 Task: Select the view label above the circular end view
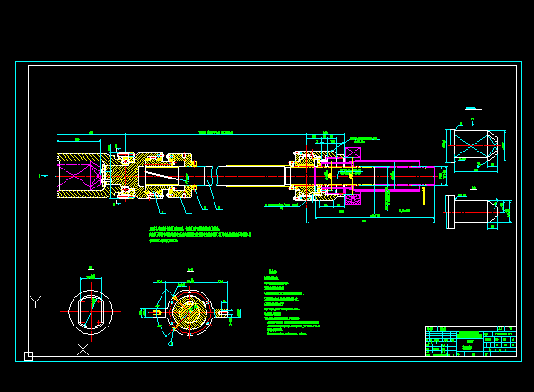click(x=91, y=268)
